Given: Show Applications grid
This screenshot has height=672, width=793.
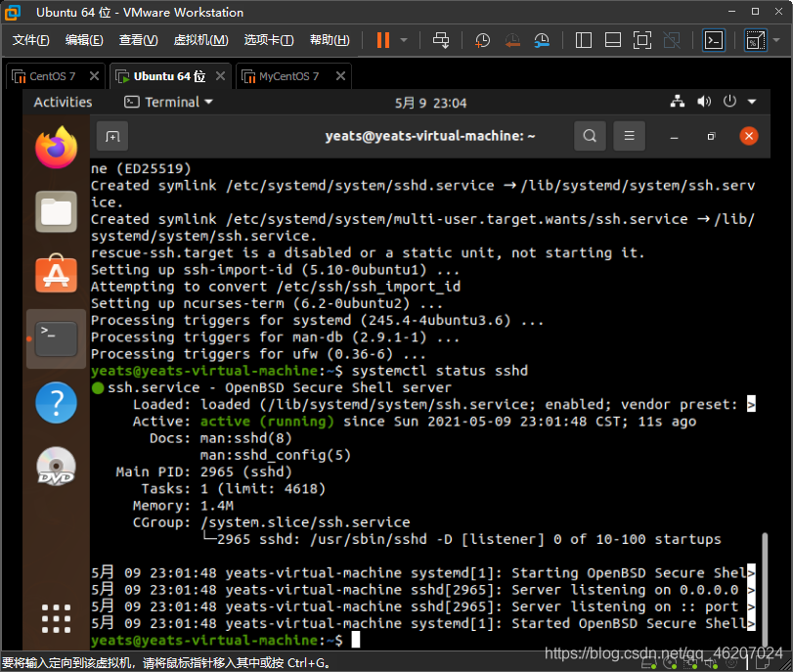Looking at the screenshot, I should click(x=56, y=618).
